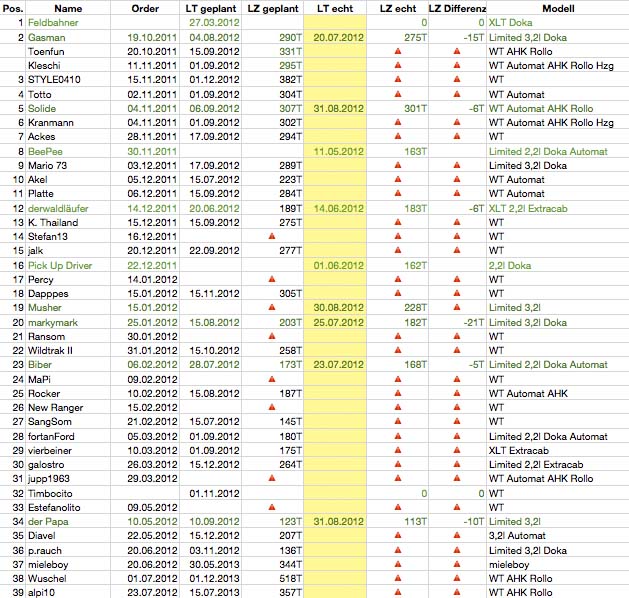
Task: Click the LZ geplant warning triangle for MaPi
Action: tap(272, 379)
